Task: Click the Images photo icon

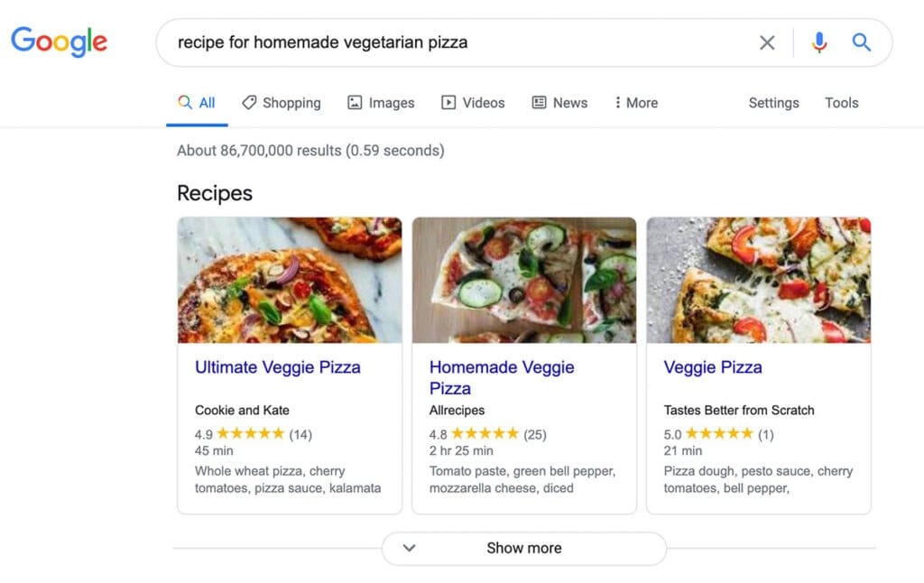Action: click(355, 103)
